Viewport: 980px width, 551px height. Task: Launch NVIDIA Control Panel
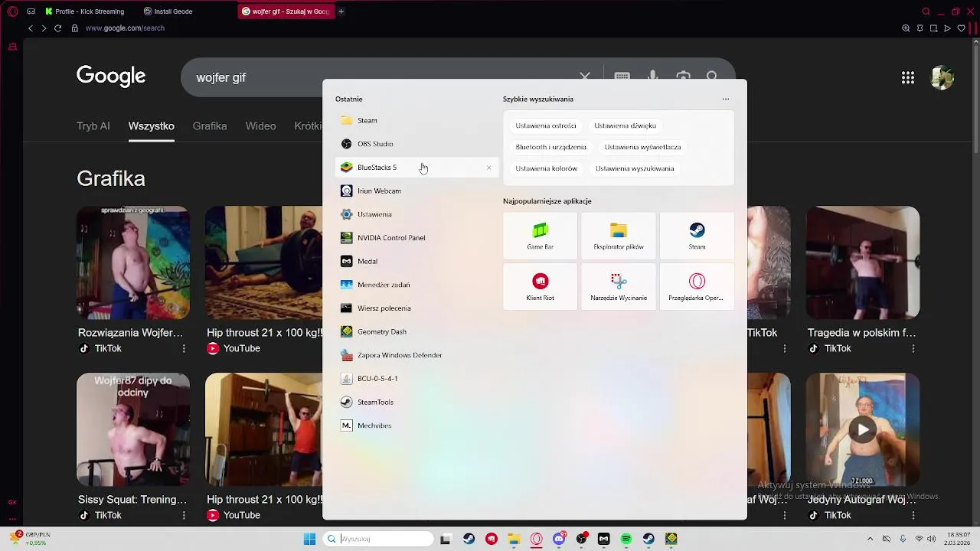[417, 238]
